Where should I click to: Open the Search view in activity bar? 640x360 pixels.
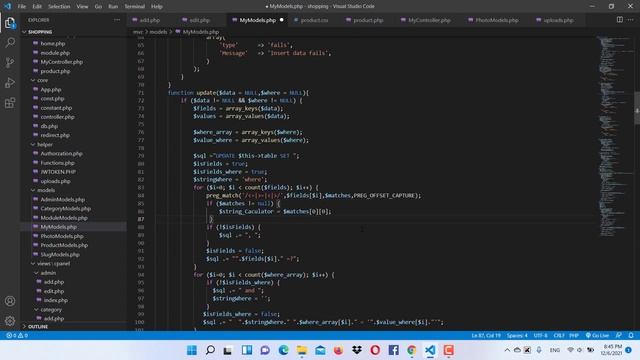tap(10, 42)
